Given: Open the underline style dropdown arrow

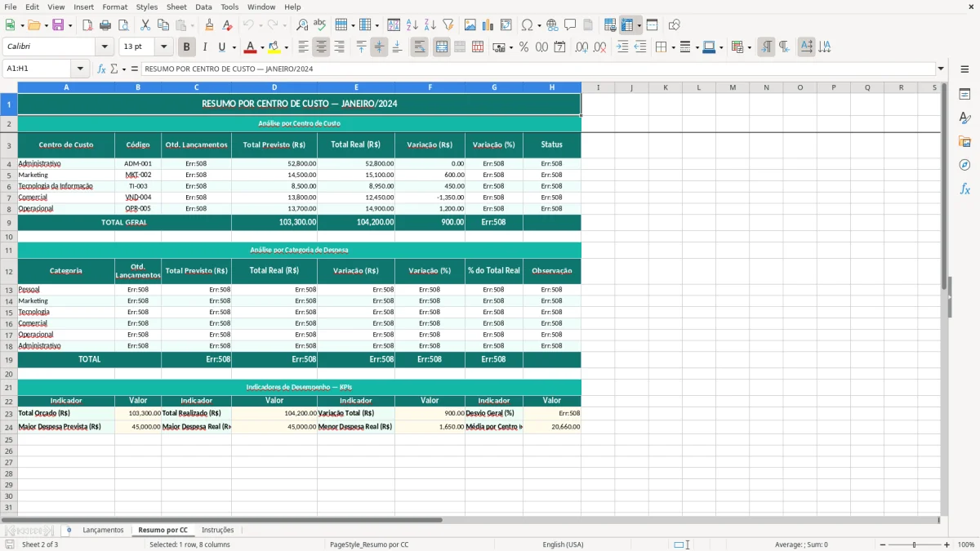Looking at the screenshot, I should coord(234,47).
